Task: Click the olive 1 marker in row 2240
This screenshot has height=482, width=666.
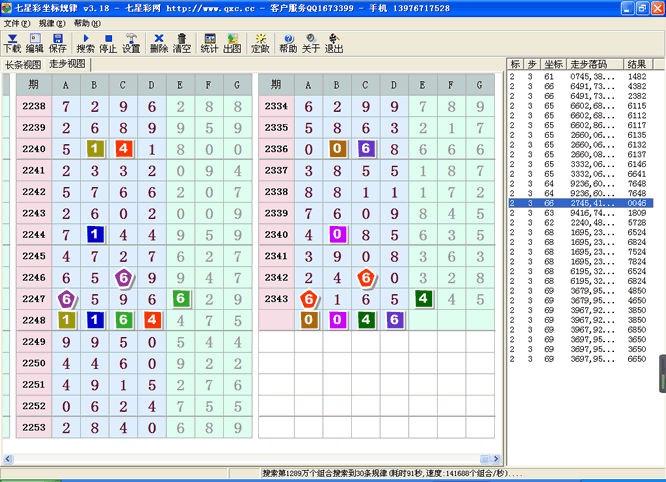Action: (x=95, y=149)
